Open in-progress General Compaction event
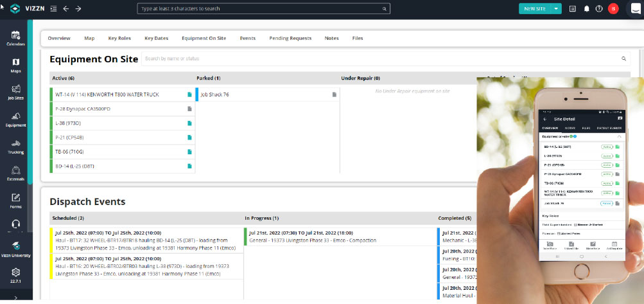Screen dimensions: 644x304 click(x=340, y=237)
